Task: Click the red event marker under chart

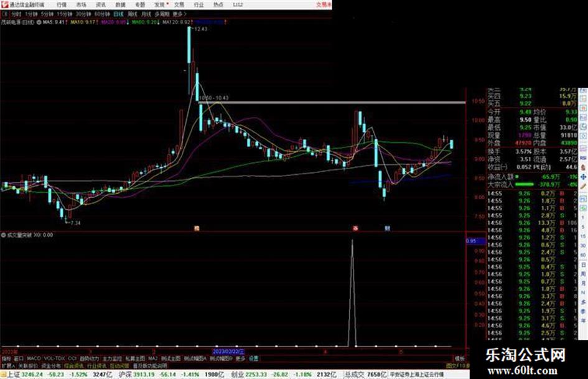Action: (355, 228)
